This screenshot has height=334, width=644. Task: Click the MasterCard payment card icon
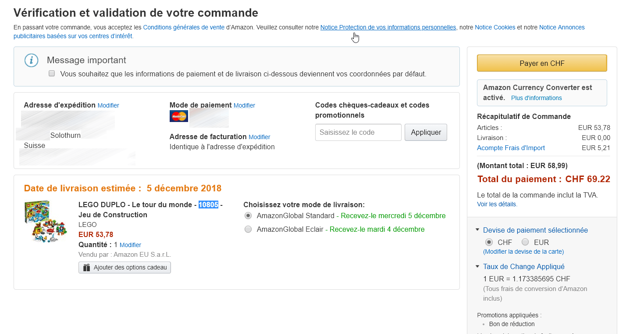click(179, 116)
